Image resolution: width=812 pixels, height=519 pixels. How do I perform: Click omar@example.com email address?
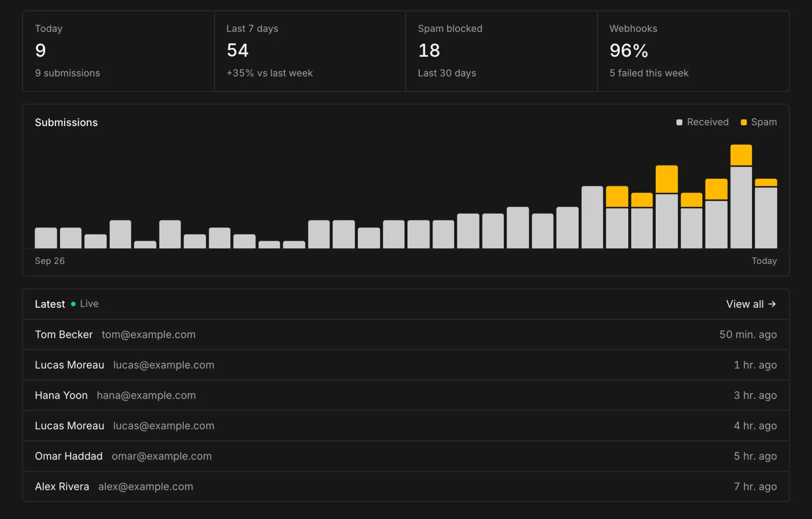(161, 456)
